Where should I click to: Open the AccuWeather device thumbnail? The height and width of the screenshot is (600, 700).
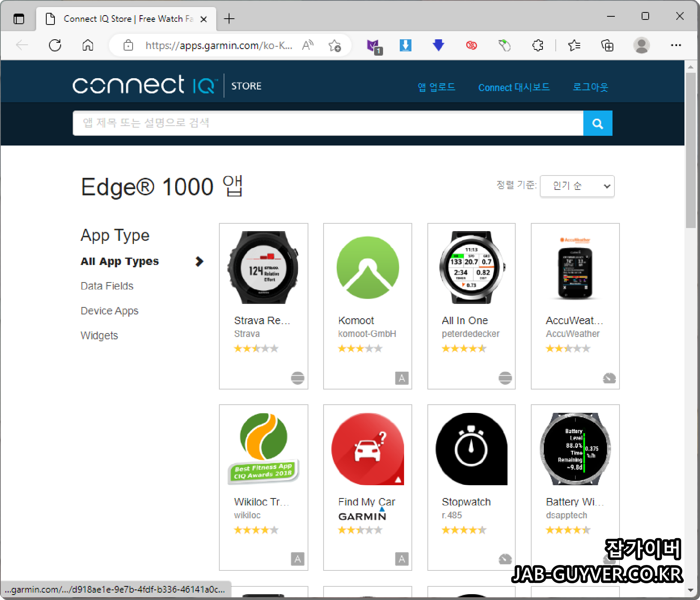pyautogui.click(x=575, y=268)
